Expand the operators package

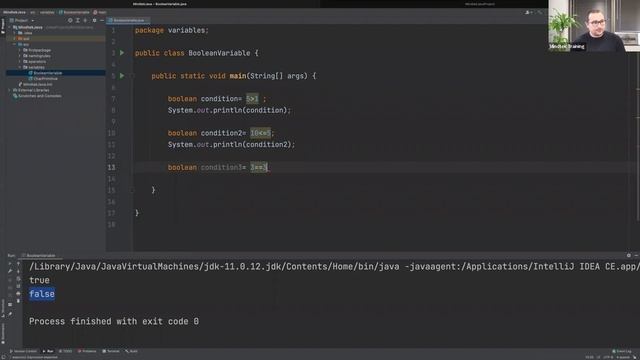click(20, 62)
